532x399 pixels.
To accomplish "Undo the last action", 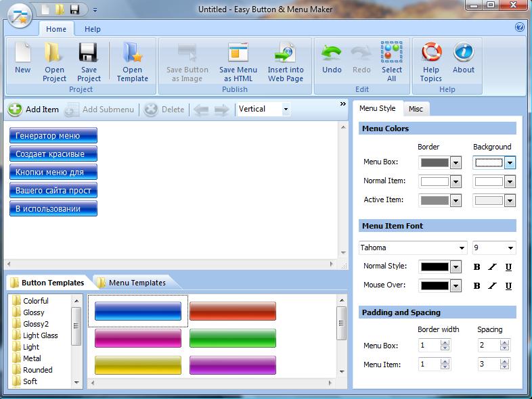I will click(332, 58).
